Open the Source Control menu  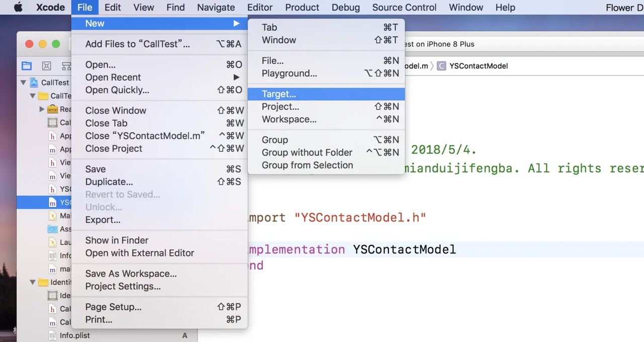tap(405, 7)
